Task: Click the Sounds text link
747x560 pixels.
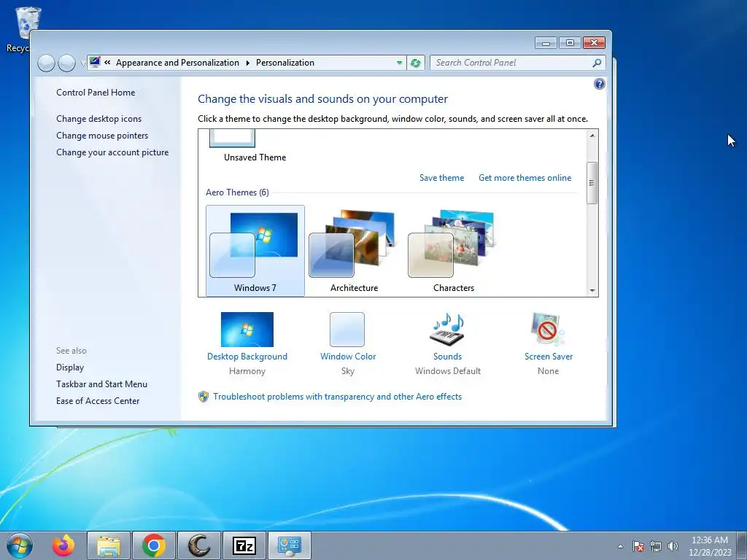Action: click(x=447, y=356)
